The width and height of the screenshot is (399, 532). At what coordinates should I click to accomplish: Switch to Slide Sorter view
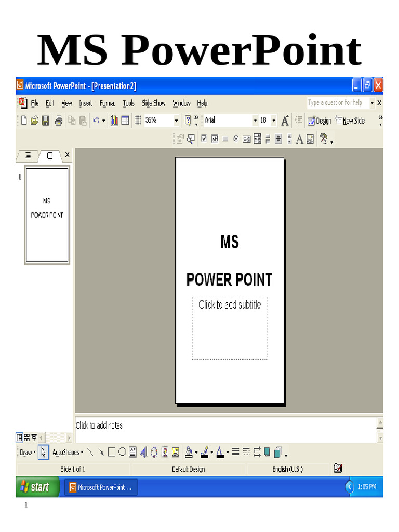[26, 437]
